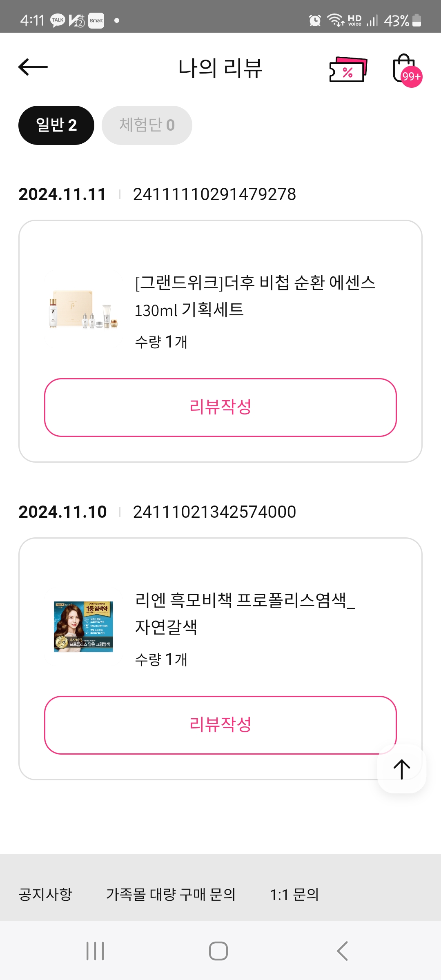Open the shopping bag cart icon
Image resolution: width=441 pixels, height=980 pixels.
[x=405, y=69]
